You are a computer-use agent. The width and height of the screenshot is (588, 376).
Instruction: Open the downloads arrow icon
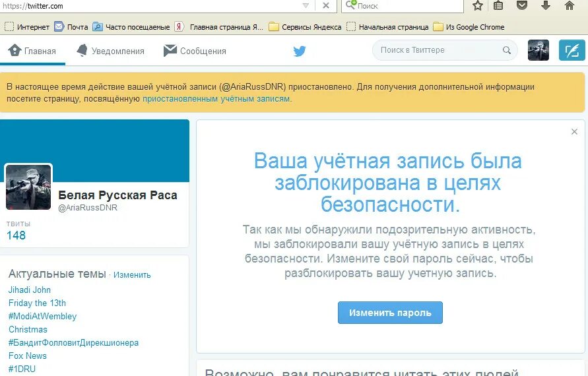pyautogui.click(x=546, y=5)
